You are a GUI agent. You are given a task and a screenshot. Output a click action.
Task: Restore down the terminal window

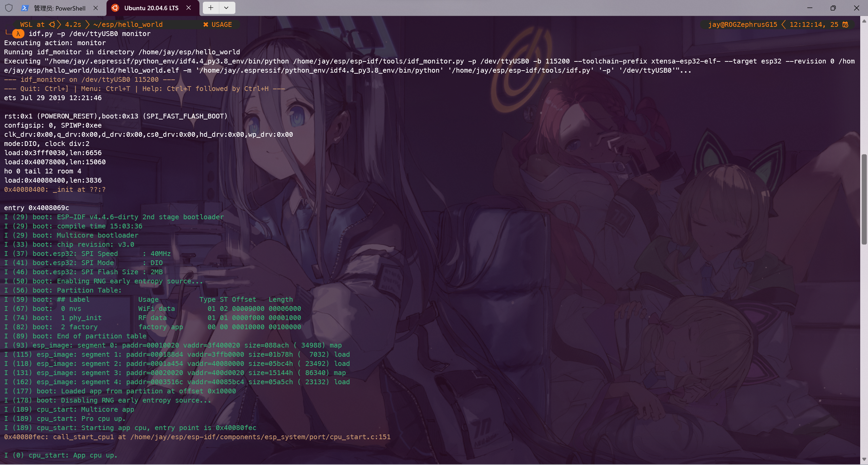pyautogui.click(x=833, y=8)
